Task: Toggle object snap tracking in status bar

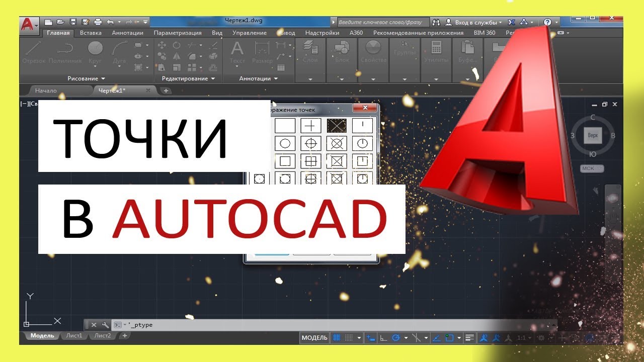Action: click(437, 338)
